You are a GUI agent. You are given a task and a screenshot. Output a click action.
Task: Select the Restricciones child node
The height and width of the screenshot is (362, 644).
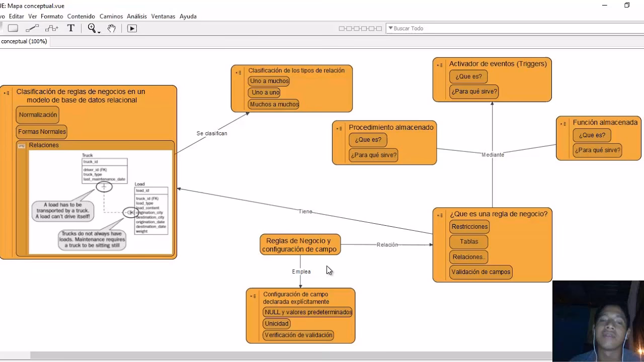click(469, 227)
